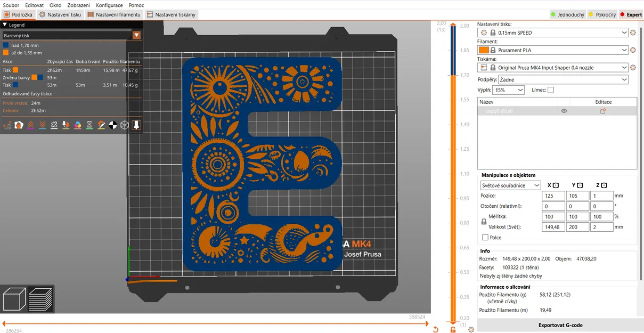Toggle retractions icon in legend toolbar
The image size is (644, 333).
[x=31, y=125]
